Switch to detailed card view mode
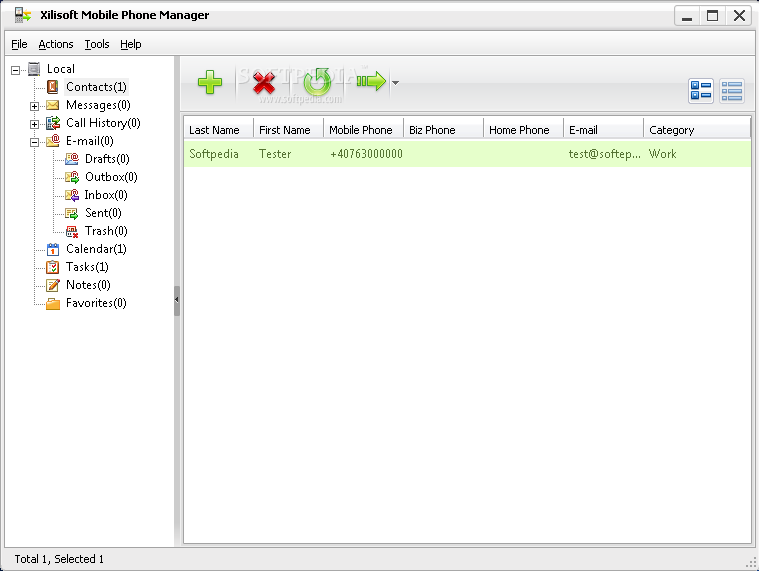The height and width of the screenshot is (571, 759). click(701, 90)
